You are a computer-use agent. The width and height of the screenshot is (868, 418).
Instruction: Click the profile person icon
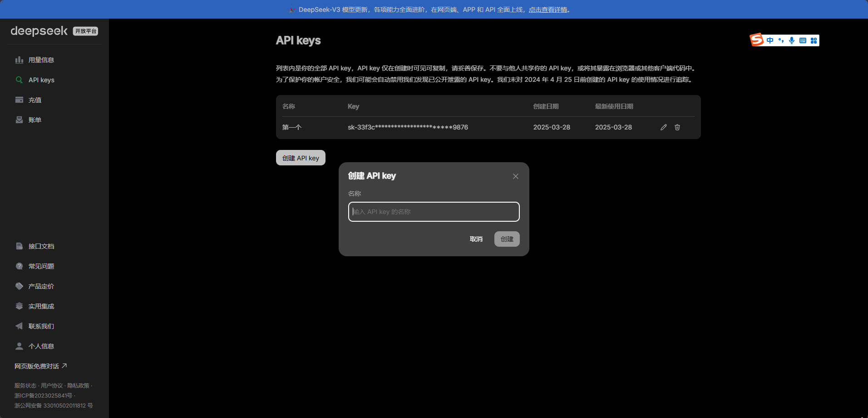pos(19,346)
